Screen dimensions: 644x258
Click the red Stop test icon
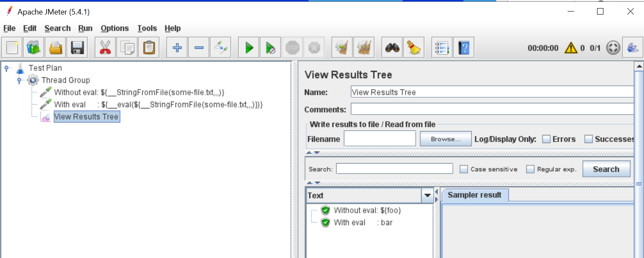[292, 47]
